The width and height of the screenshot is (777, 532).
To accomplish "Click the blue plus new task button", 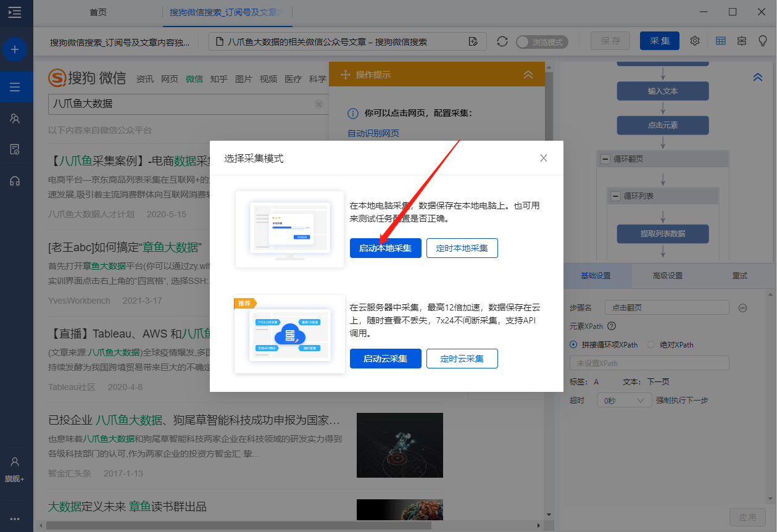I will tap(15, 49).
